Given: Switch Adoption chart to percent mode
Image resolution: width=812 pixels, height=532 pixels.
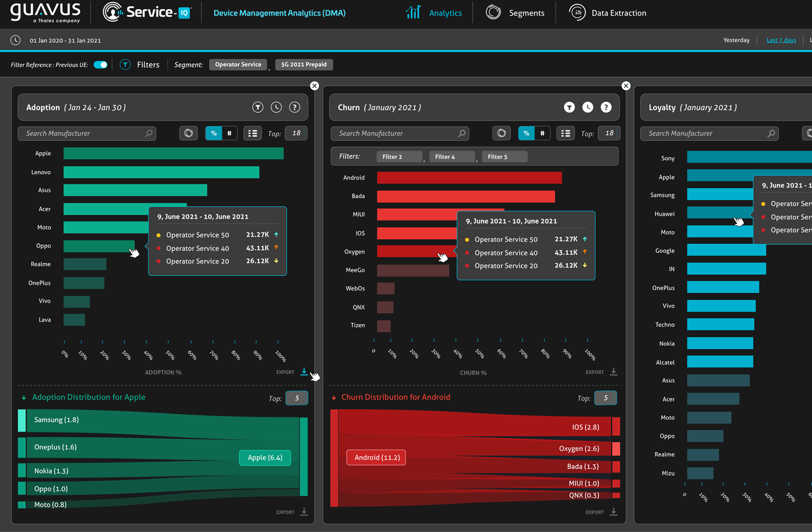Looking at the screenshot, I should tap(214, 133).
